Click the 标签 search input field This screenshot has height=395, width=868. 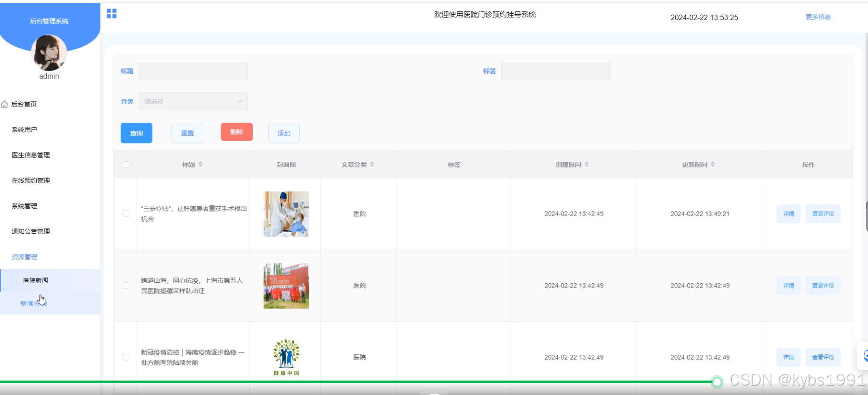(555, 71)
